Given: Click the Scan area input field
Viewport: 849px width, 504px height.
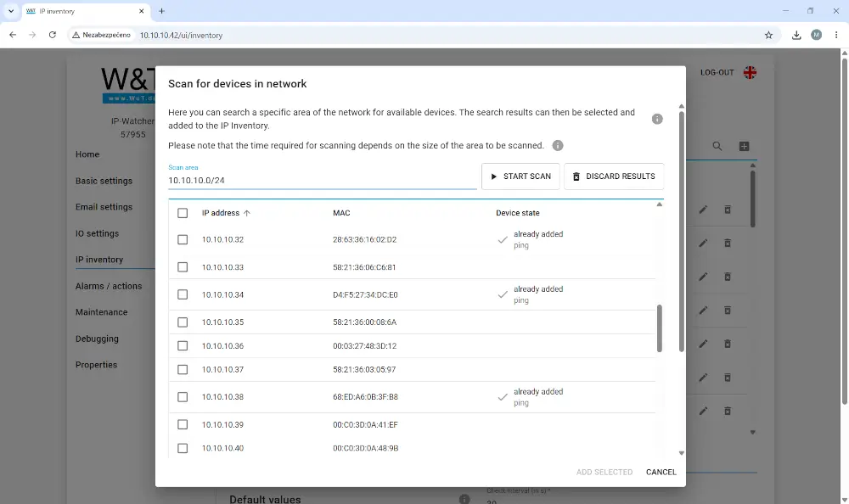Looking at the screenshot, I should (x=322, y=180).
